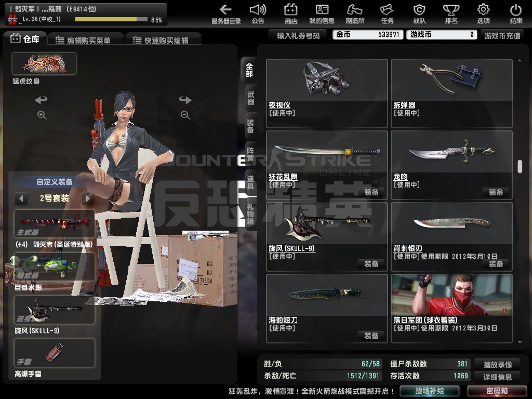The image size is (532, 399).
Task: Go back to the server list (服务器目录)
Action: 226,14
